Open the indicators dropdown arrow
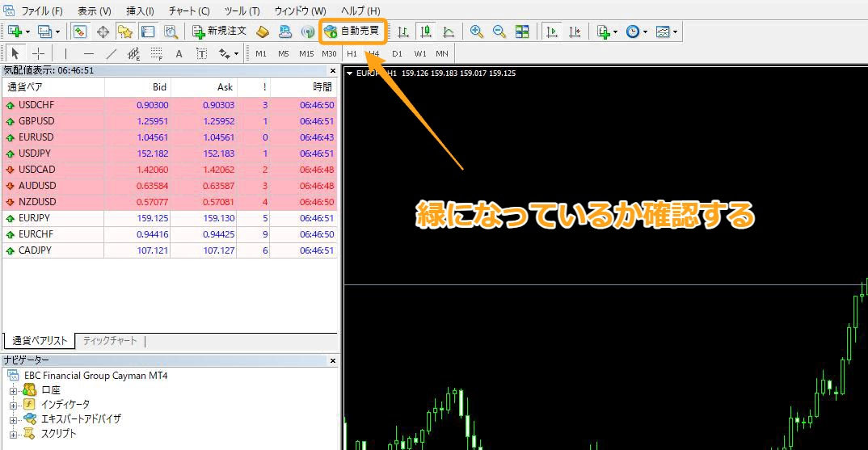The width and height of the screenshot is (868, 450). pos(616,32)
